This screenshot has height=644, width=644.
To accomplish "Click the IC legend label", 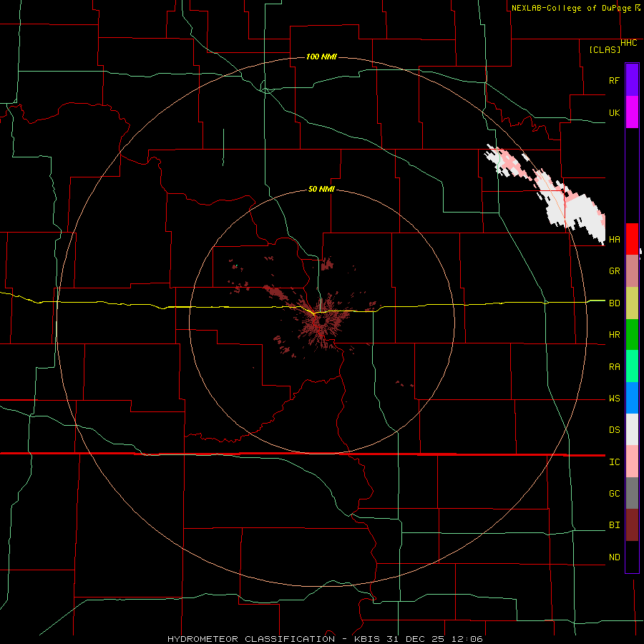I will coord(614,462).
